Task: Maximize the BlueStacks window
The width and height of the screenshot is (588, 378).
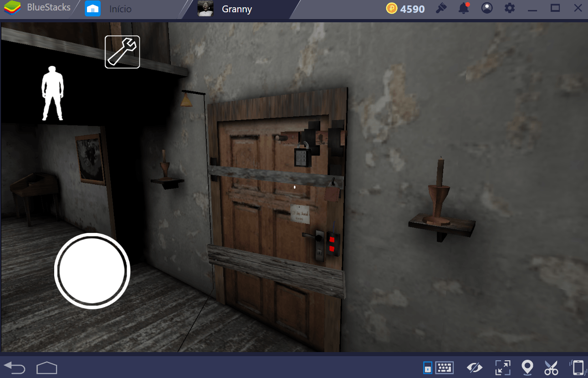Action: click(555, 8)
